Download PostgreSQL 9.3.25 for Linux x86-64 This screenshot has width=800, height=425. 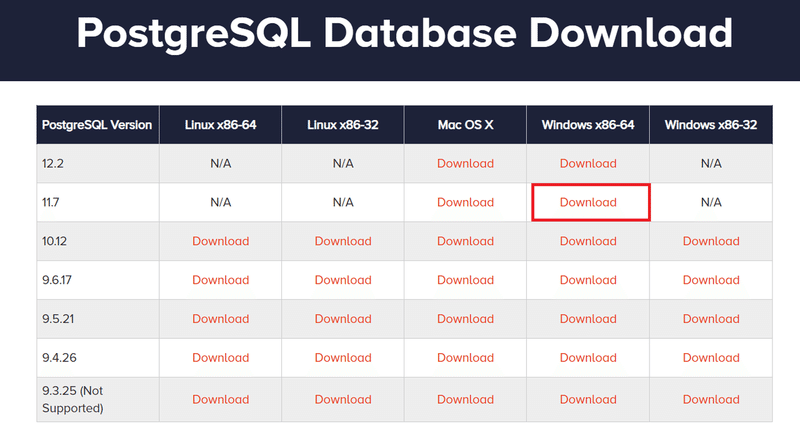220,399
